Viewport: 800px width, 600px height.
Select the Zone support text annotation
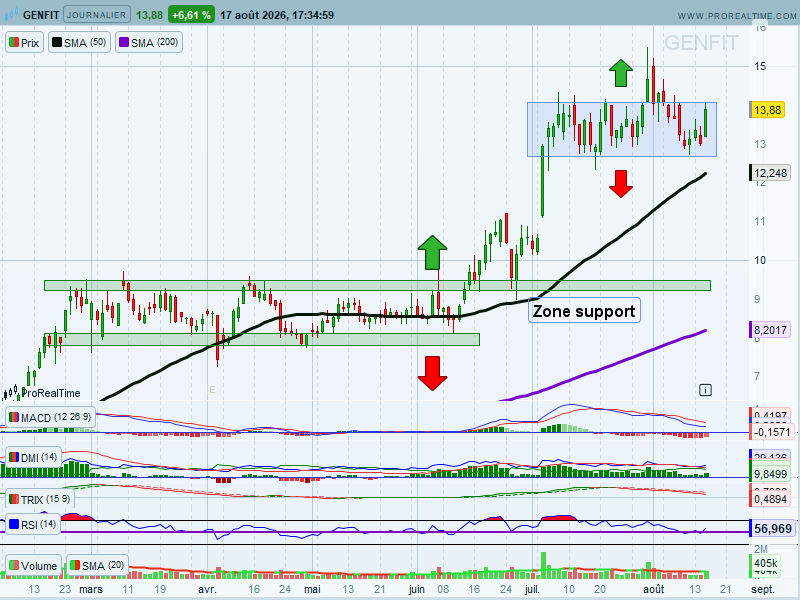584,311
